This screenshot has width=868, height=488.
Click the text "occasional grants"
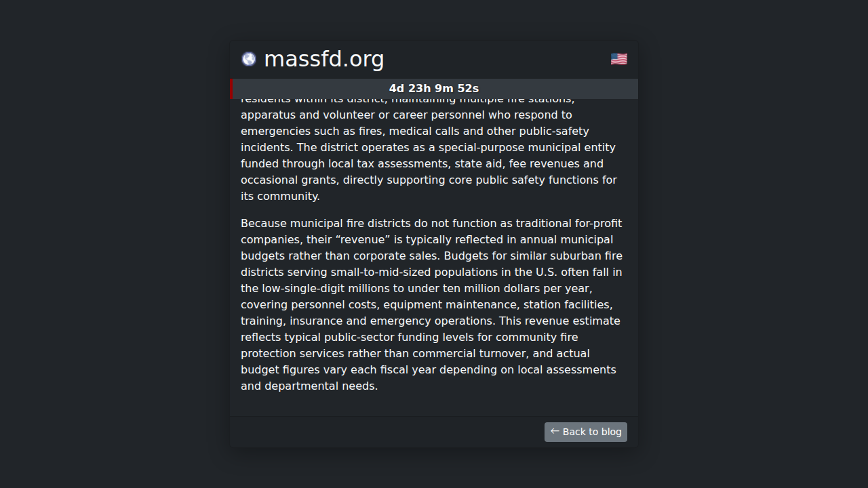click(x=288, y=180)
